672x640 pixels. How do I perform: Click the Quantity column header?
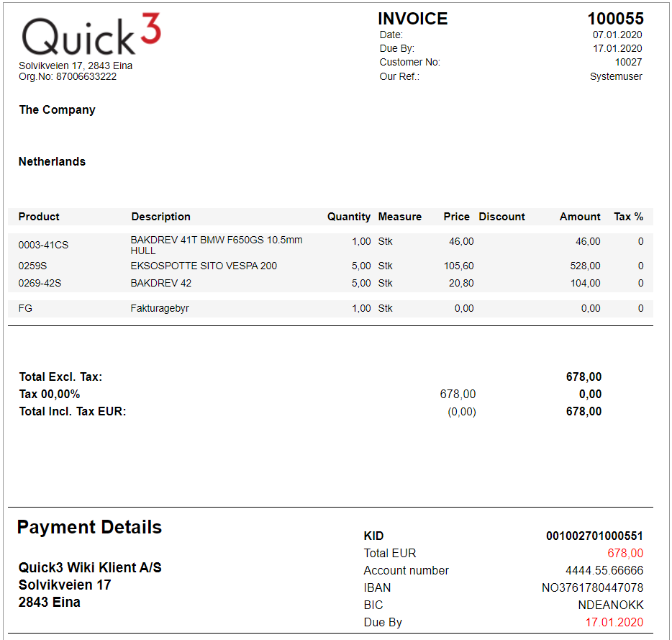pos(349,217)
